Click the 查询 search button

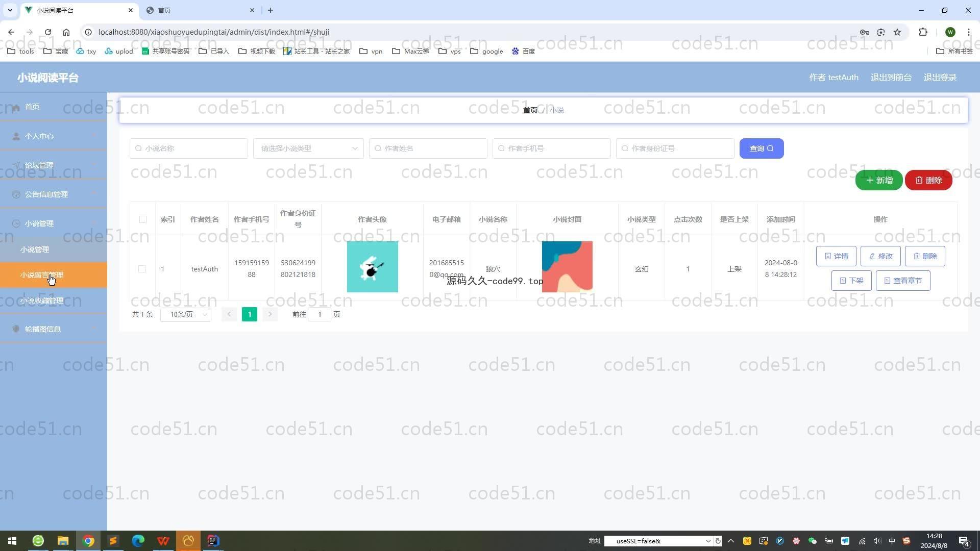[x=762, y=148]
